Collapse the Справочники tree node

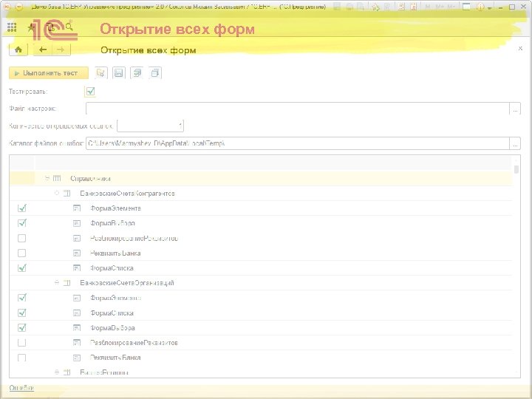pyautogui.click(x=47, y=178)
